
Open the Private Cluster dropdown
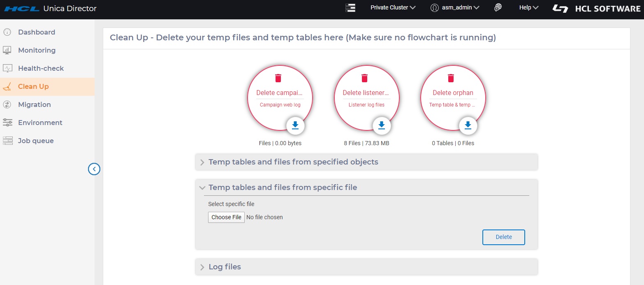click(393, 7)
